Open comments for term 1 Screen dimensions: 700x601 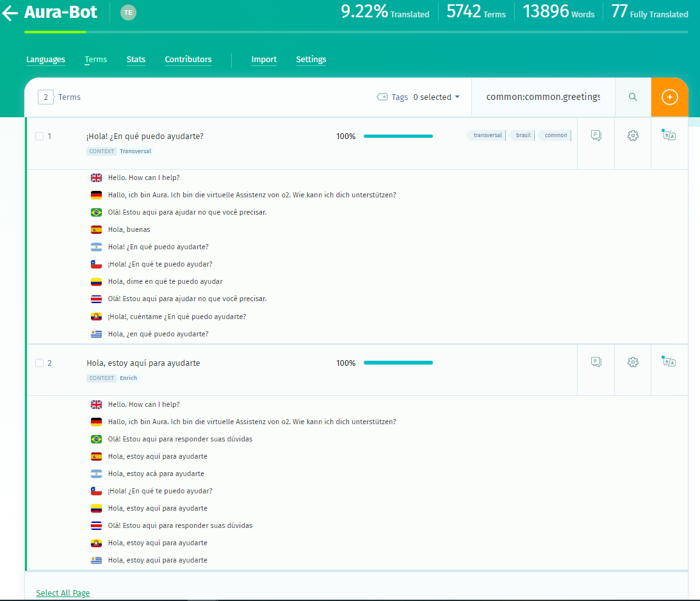pos(596,135)
